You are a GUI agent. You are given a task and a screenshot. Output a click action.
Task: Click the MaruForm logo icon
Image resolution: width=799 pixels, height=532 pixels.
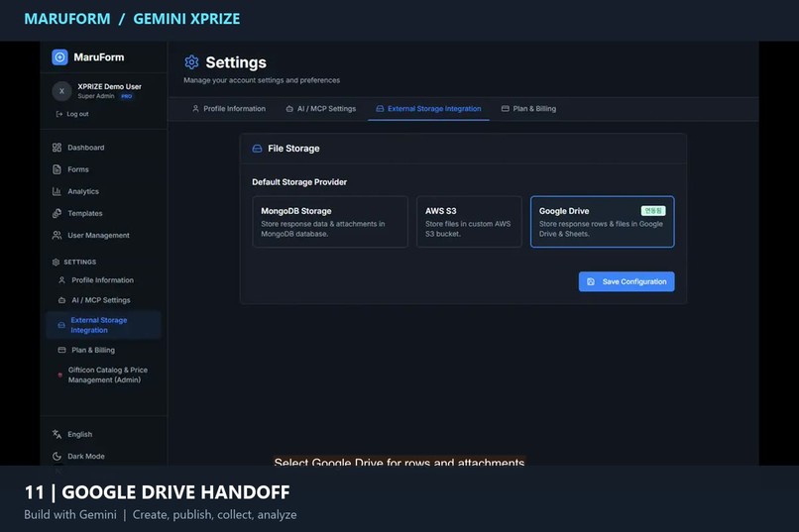click(59, 57)
